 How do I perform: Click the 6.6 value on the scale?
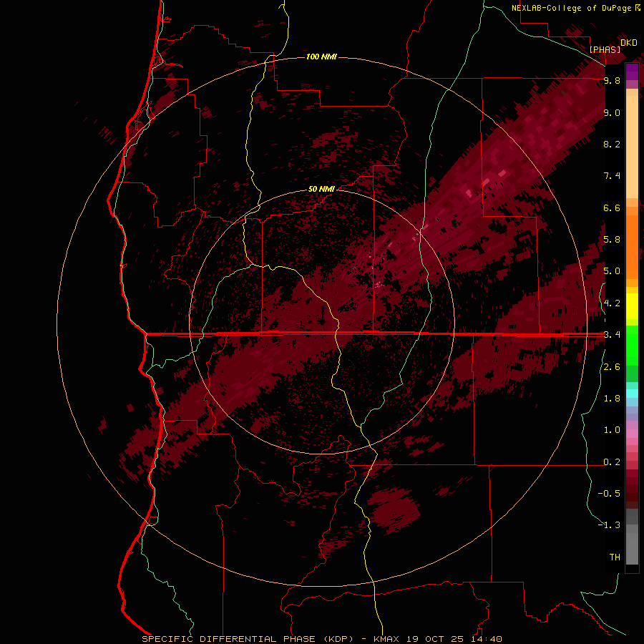(x=612, y=208)
